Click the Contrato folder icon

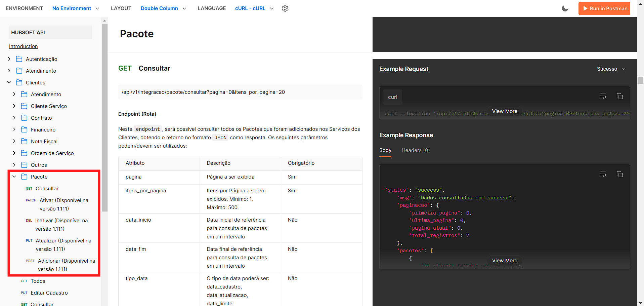[24, 118]
